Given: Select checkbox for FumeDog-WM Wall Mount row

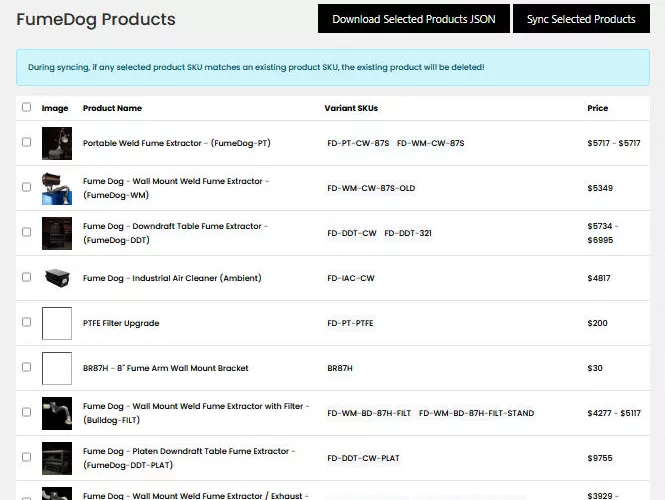Looking at the screenshot, I should pyautogui.click(x=26, y=187).
